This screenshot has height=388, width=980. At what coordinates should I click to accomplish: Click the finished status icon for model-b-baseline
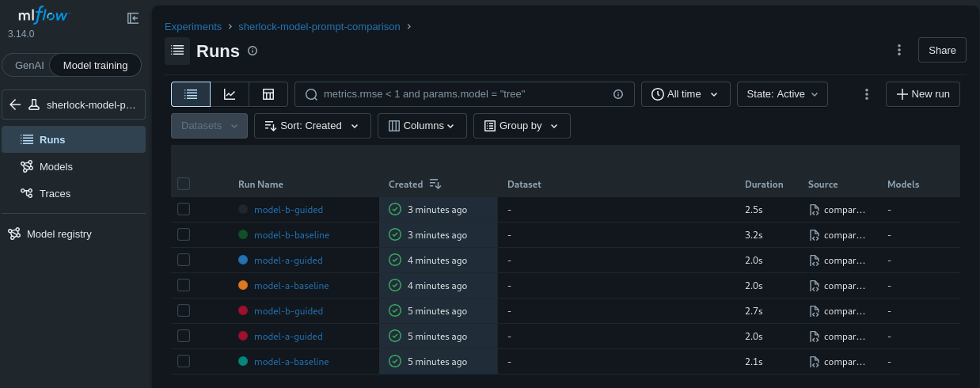click(395, 235)
